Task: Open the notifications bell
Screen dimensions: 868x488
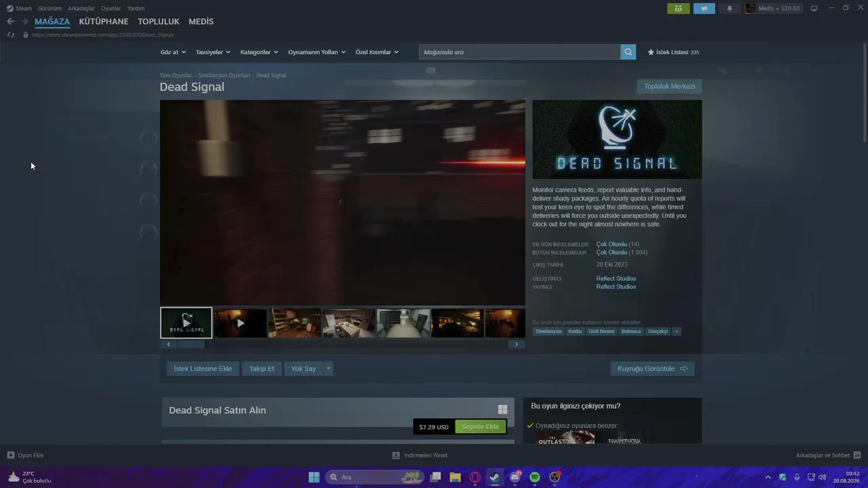Action: tap(730, 9)
